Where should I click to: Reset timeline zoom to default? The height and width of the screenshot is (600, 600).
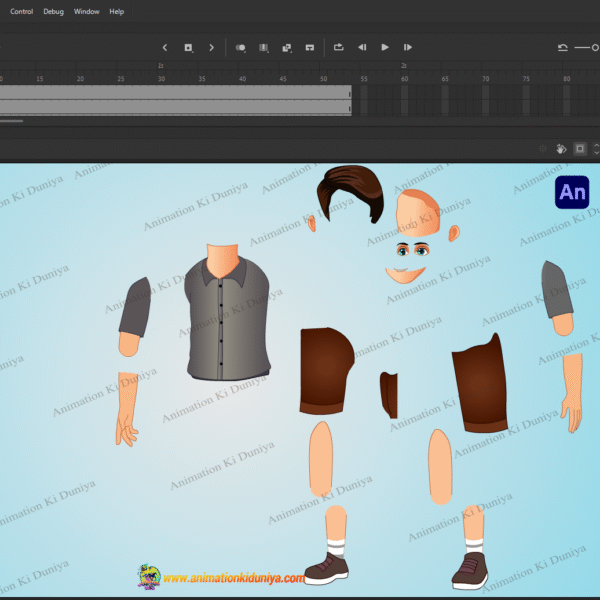(x=562, y=47)
